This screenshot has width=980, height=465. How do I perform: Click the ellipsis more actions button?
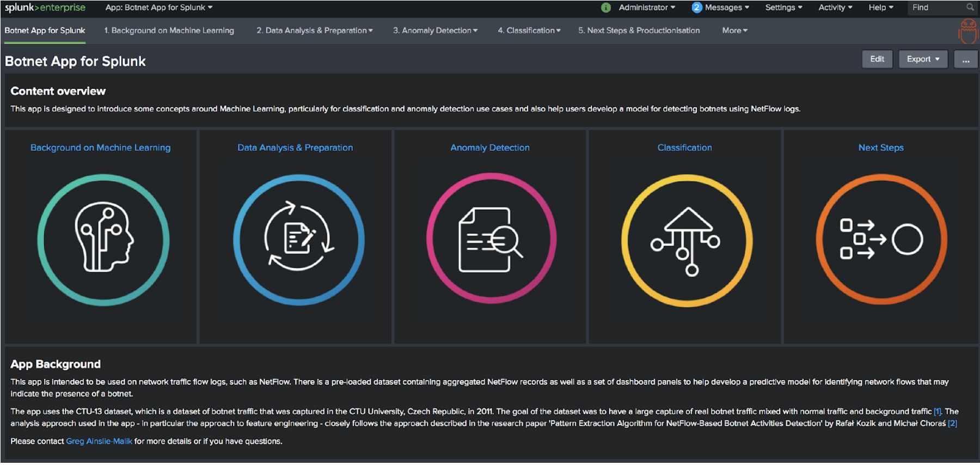966,59
